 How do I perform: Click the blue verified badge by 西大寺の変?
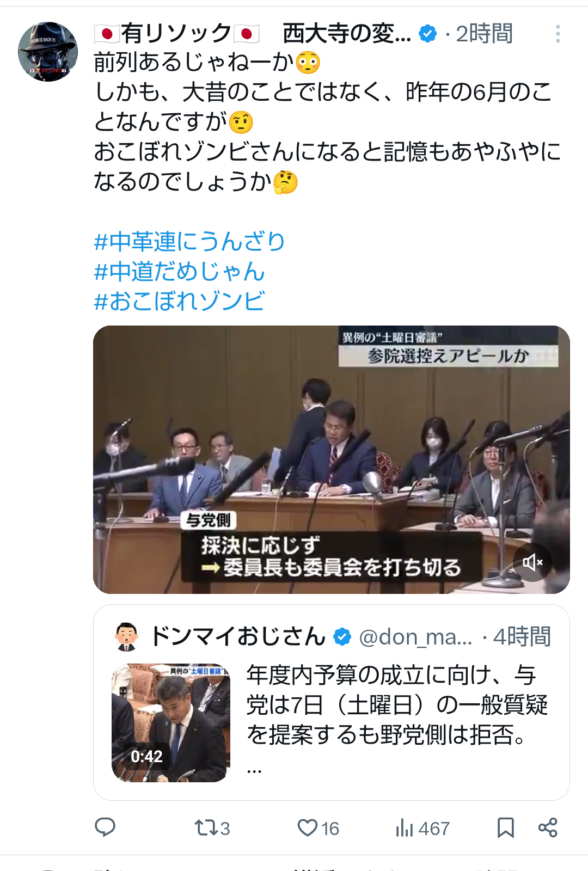[428, 34]
